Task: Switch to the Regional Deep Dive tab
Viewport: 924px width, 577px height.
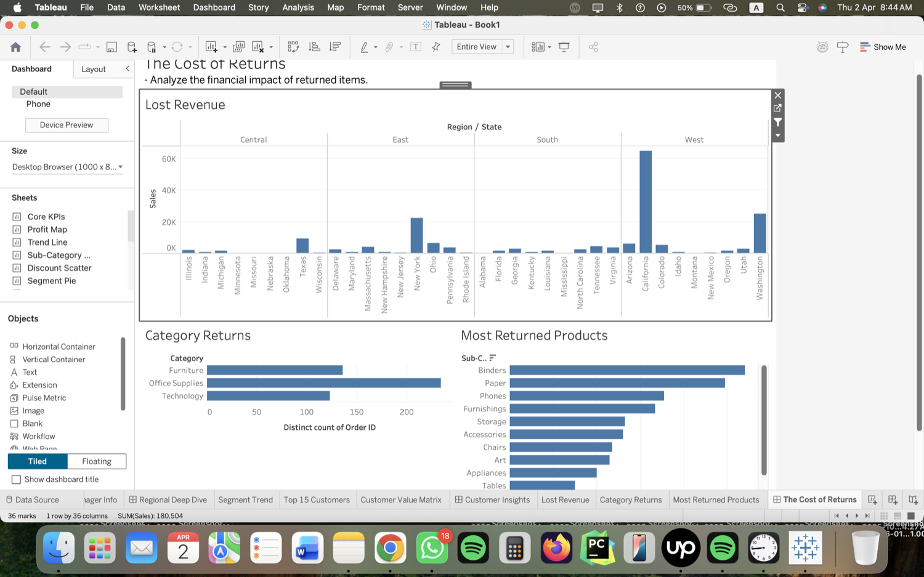Action: (168, 499)
